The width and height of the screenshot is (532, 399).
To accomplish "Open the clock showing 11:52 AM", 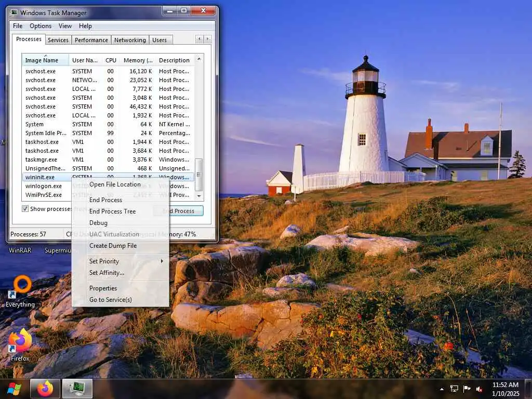I will tap(506, 389).
